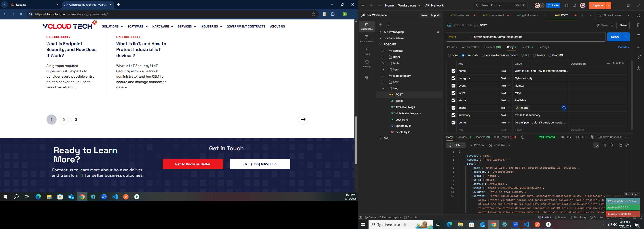Open the environment quick look icon

click(x=638, y=15)
